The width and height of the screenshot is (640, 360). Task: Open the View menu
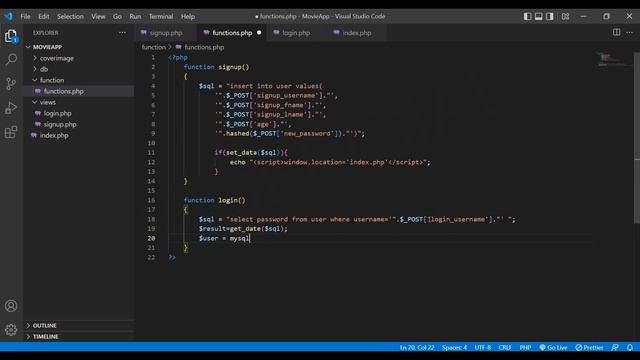98,16
